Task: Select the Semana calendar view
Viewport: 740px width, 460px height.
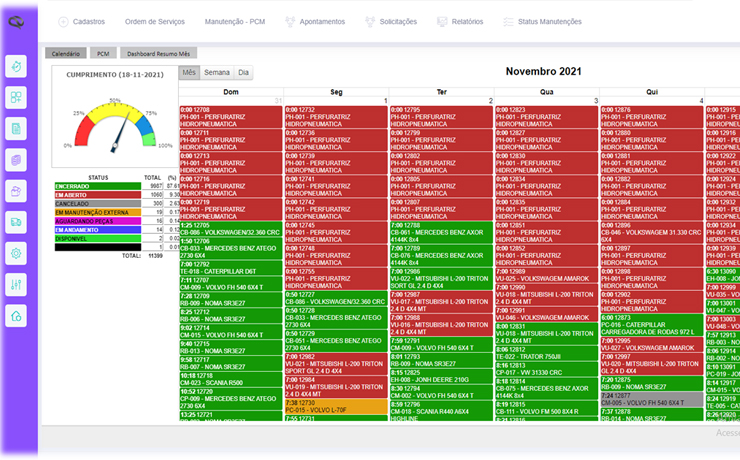Action: click(217, 73)
